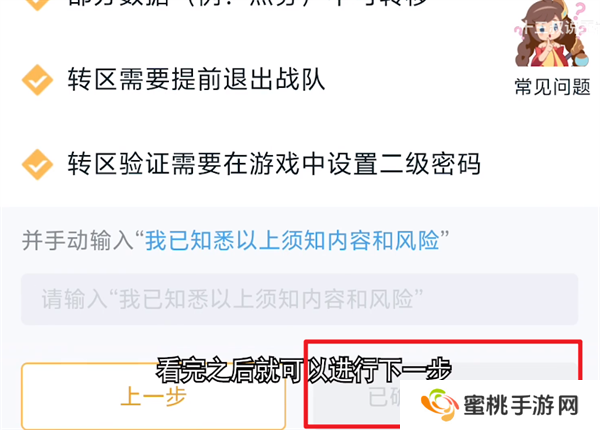This screenshot has height=430, width=600.
Task: Click the 转区需要提前退出战队 text
Action: [196, 80]
